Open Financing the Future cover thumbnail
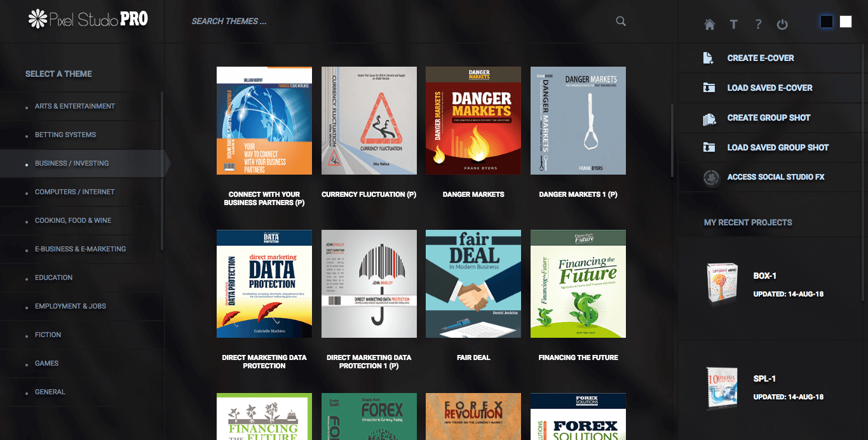The width and height of the screenshot is (868, 440). click(578, 284)
